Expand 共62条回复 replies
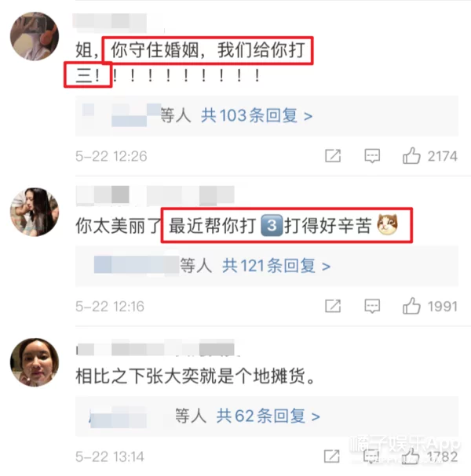The height and width of the screenshot is (476, 471). (x=268, y=416)
